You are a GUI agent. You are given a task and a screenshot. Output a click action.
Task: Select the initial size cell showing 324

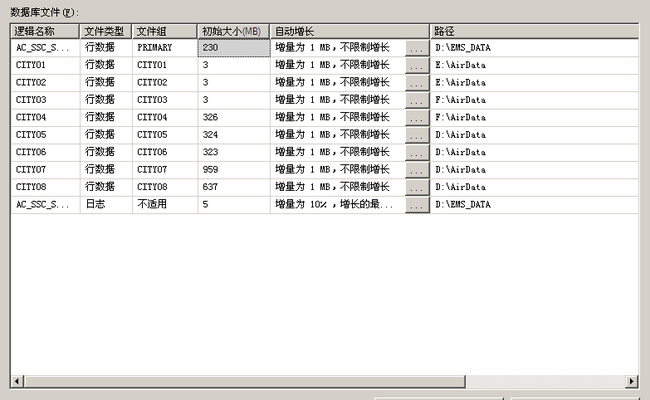tap(234, 135)
